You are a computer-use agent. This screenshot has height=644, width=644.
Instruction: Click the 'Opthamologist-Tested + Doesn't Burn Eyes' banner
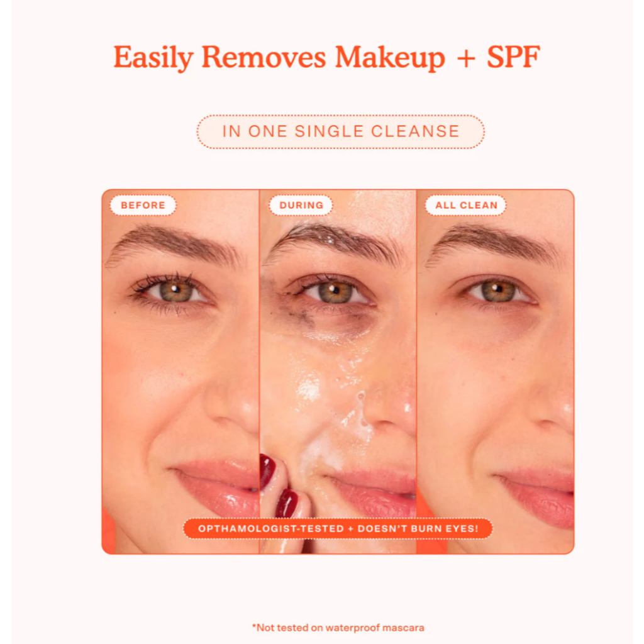[338, 528]
